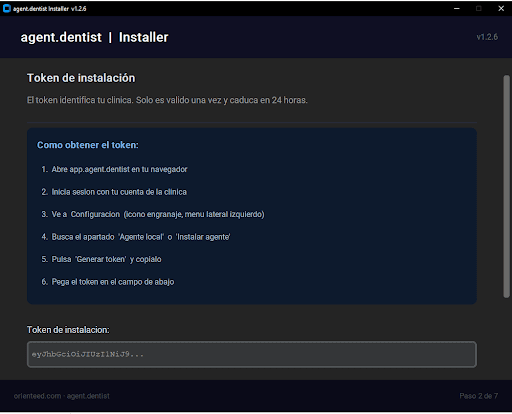Image resolution: width=512 pixels, height=414 pixels.
Task: Minimize the installer window
Action: point(457,8)
